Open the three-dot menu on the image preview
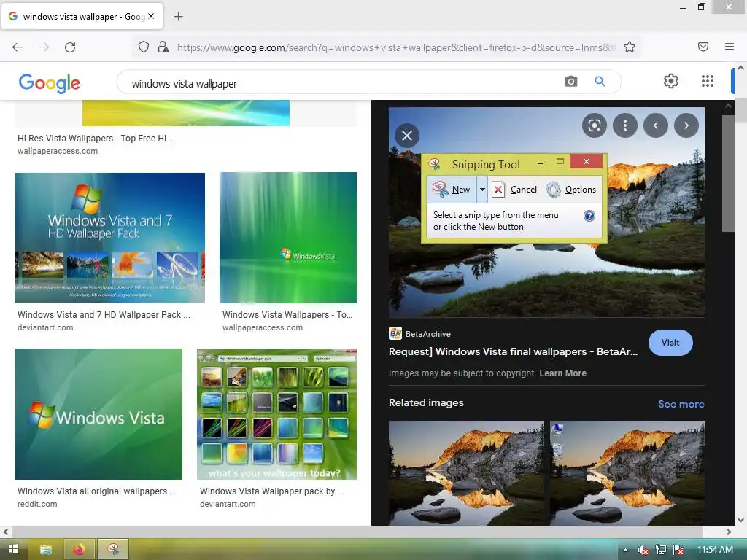The image size is (747, 560). coord(624,125)
